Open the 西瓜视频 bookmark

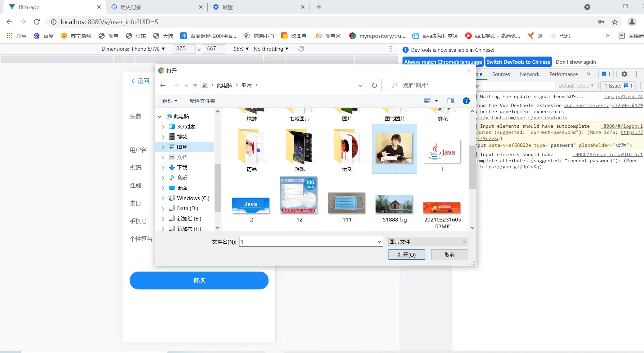click(x=493, y=36)
